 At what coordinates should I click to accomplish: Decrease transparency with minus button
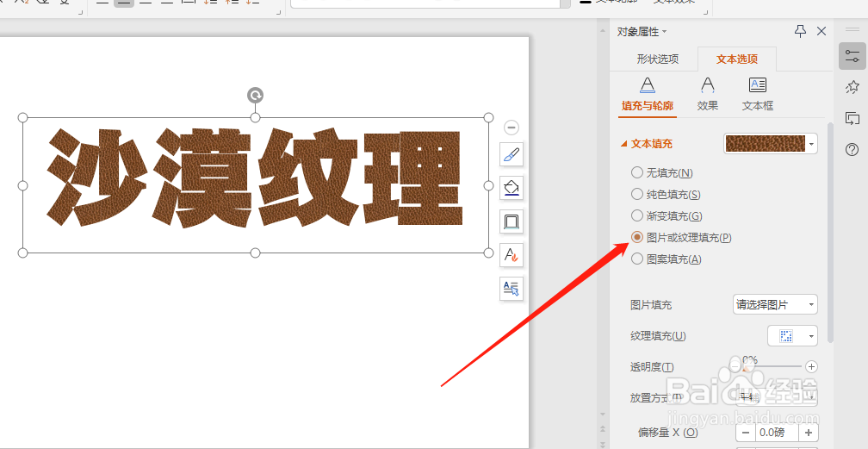(x=735, y=366)
